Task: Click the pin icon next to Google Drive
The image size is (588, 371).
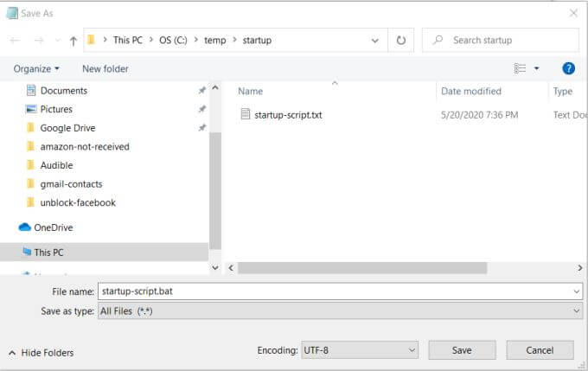Action: tap(201, 128)
